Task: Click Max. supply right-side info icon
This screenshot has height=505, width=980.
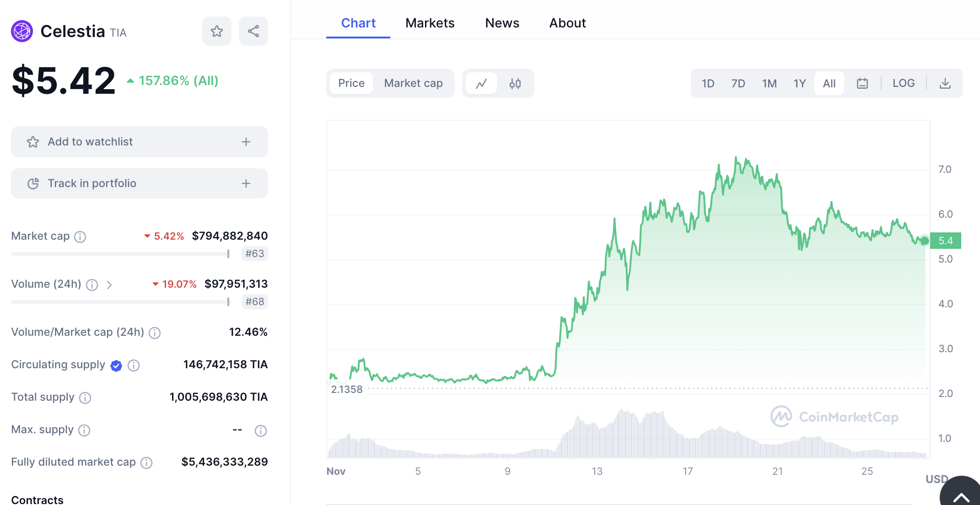Action: tap(261, 430)
